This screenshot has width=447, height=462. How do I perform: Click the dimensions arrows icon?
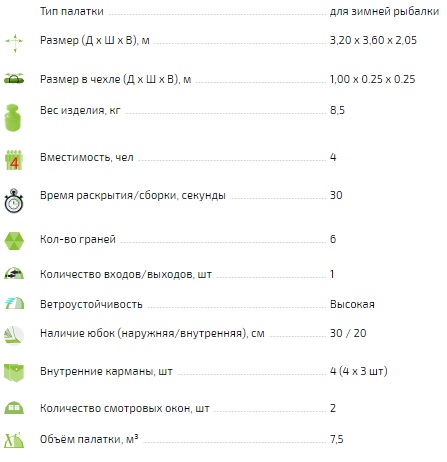[14, 43]
